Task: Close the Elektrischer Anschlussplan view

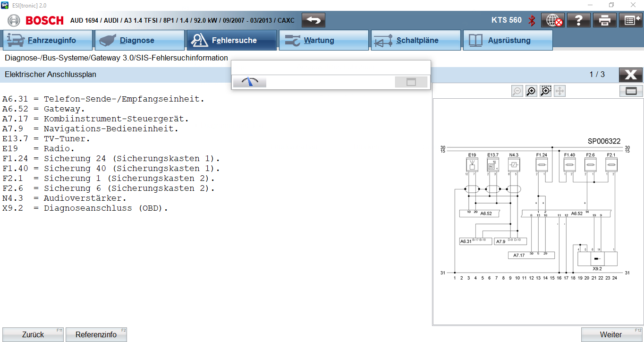Action: tap(631, 75)
